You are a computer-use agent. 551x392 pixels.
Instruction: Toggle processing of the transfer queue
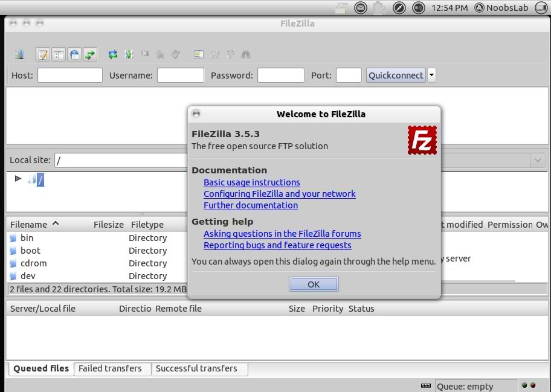click(x=129, y=54)
